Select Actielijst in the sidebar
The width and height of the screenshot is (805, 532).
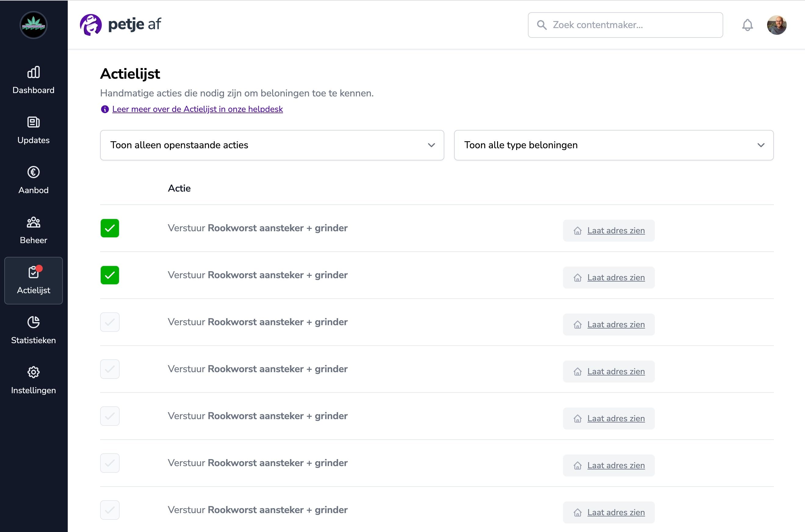click(x=33, y=280)
